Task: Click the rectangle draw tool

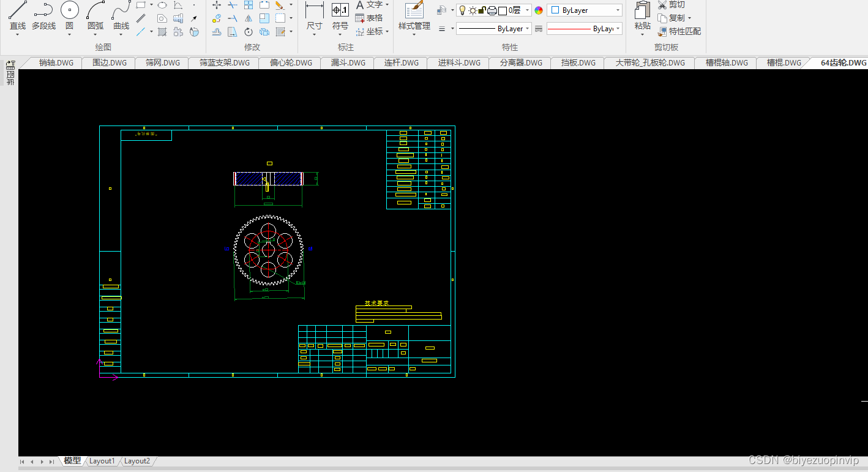Action: coord(141,5)
